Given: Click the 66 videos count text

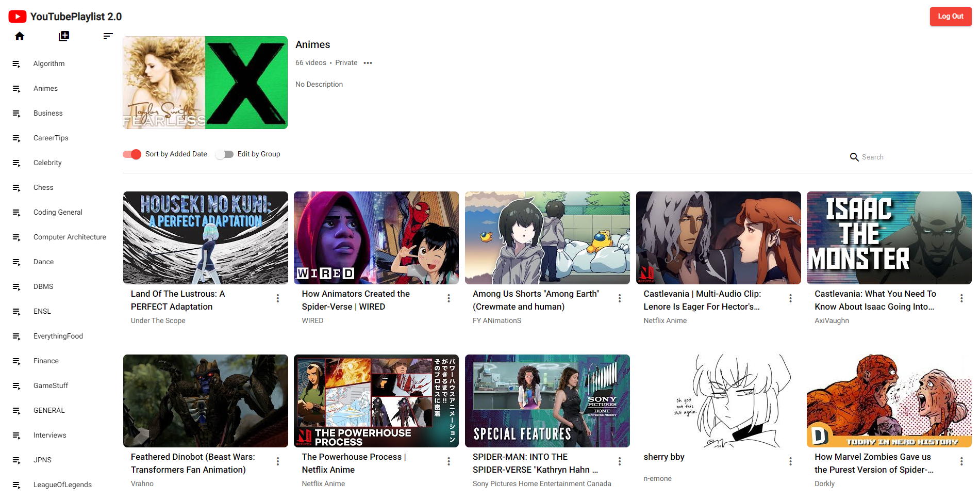Looking at the screenshot, I should (311, 62).
